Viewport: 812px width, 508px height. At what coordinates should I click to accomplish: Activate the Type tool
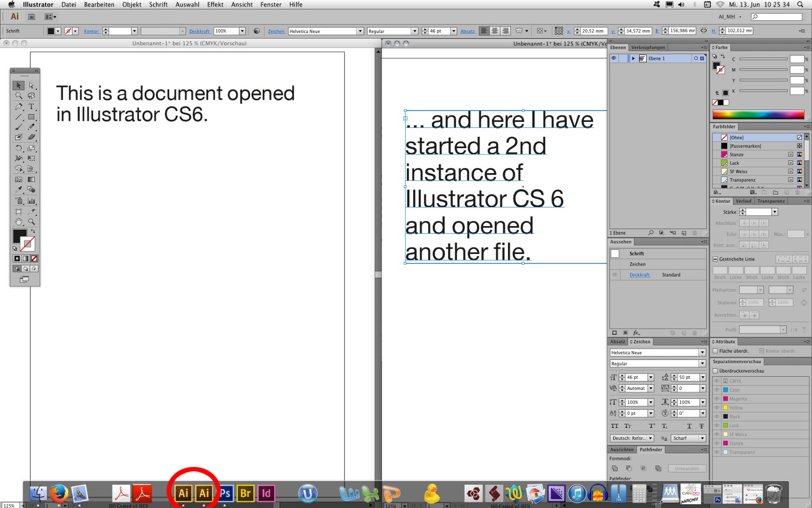coord(31,107)
